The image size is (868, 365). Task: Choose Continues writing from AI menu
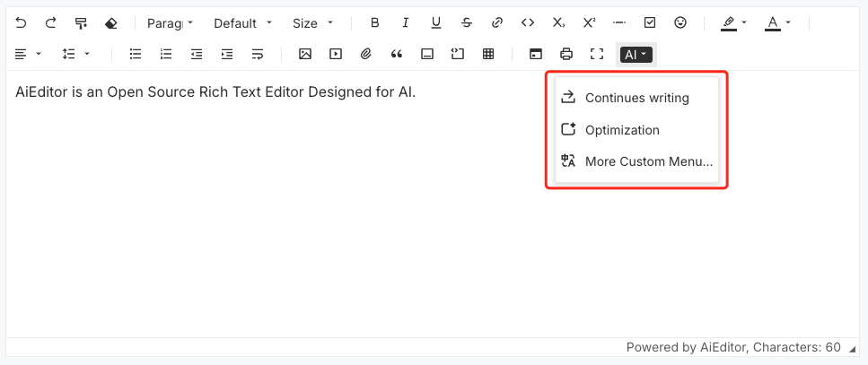coord(636,98)
